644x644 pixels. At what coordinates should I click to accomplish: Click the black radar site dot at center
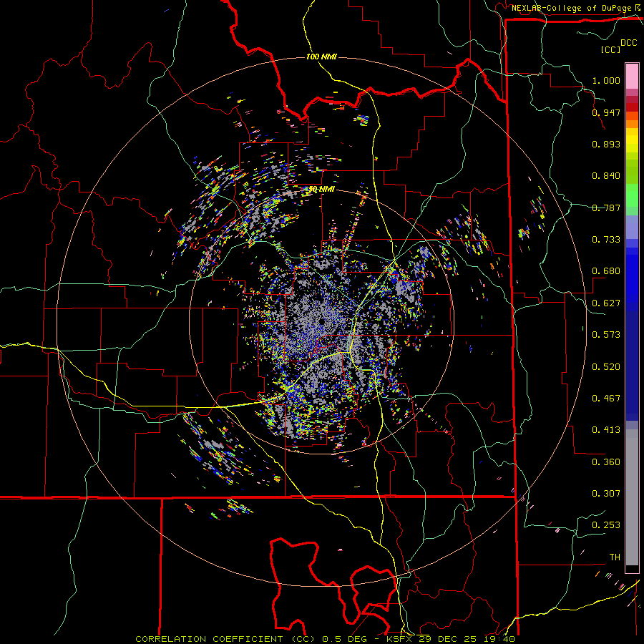(321, 321)
